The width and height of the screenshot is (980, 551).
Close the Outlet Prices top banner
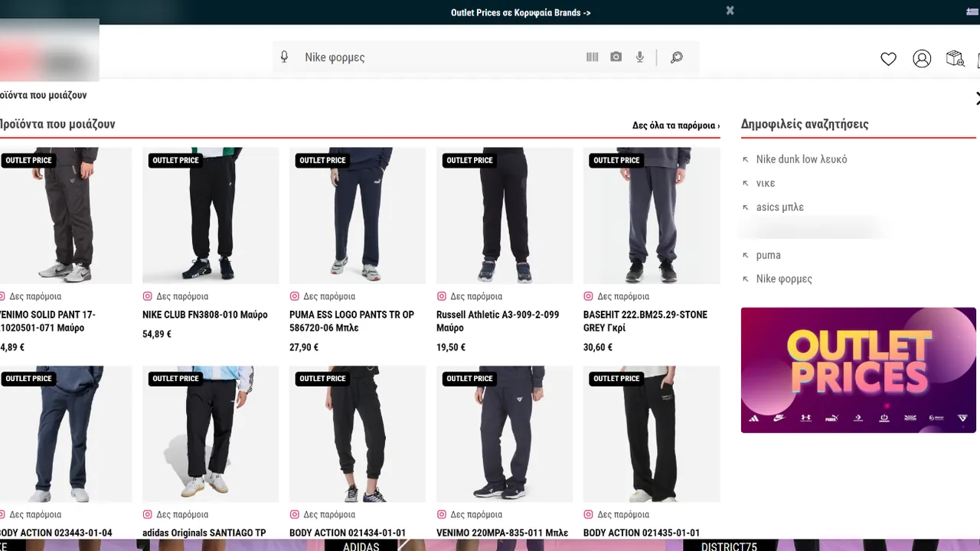pos(730,11)
